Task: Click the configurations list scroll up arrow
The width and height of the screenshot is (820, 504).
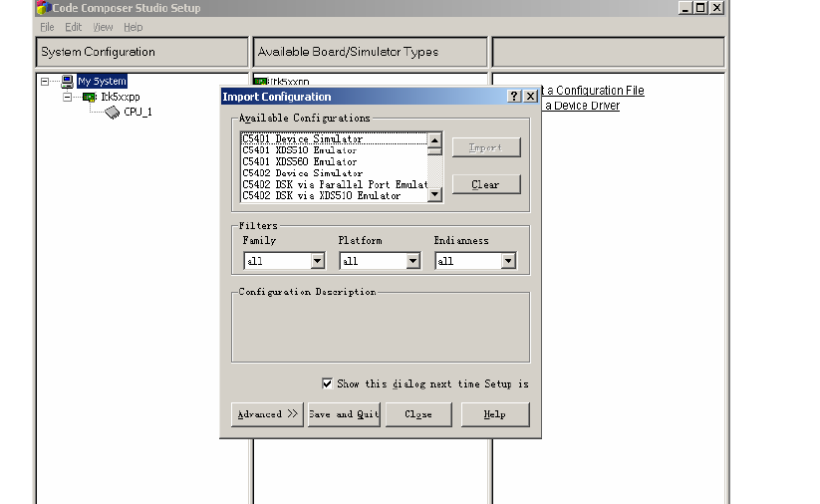Action: pyautogui.click(x=434, y=139)
